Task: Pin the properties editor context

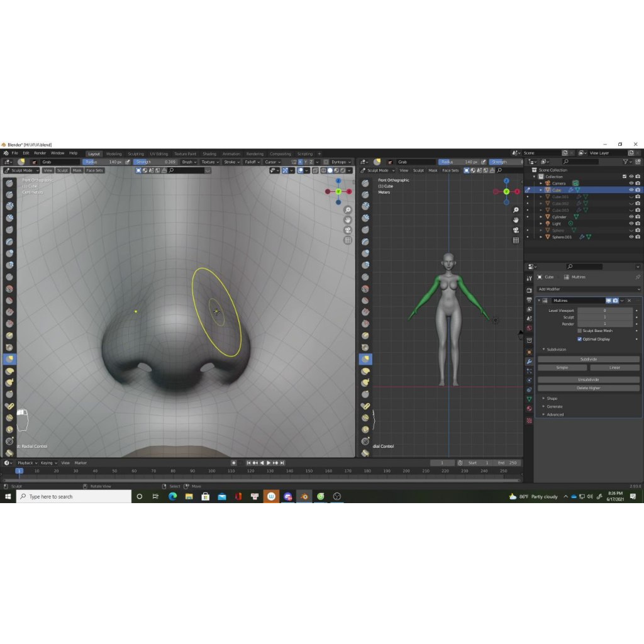Action: (638, 277)
